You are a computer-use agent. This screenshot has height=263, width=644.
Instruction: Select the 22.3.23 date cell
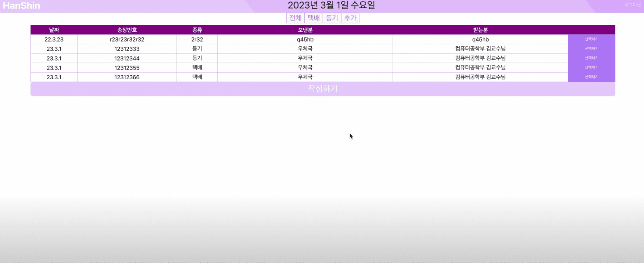[54, 39]
